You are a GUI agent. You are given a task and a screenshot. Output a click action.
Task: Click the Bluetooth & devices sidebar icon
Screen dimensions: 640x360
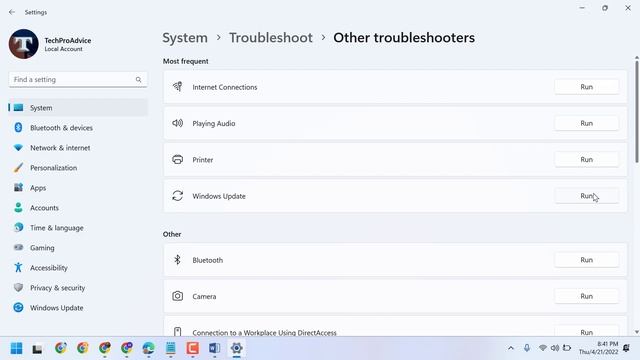coord(18,127)
